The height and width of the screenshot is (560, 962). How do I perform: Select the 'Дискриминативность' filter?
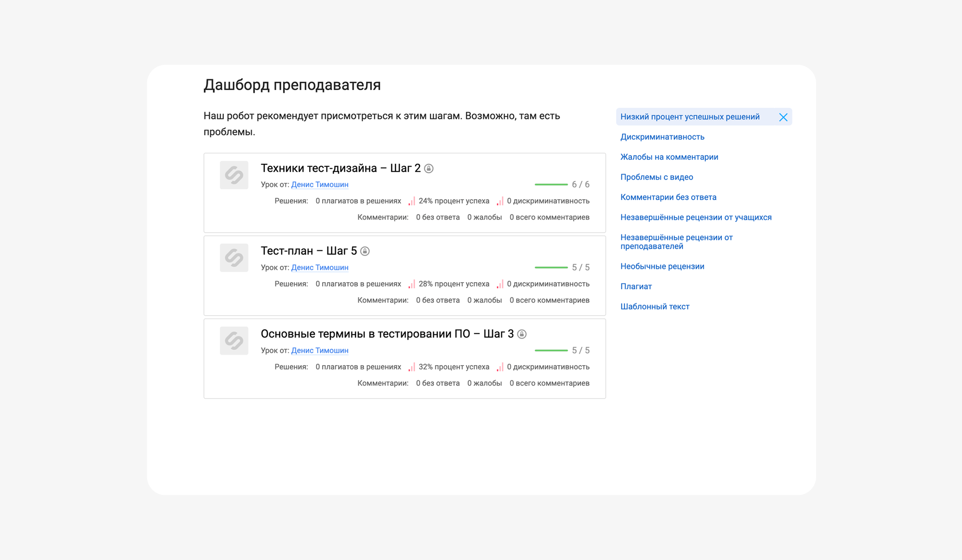pos(662,137)
